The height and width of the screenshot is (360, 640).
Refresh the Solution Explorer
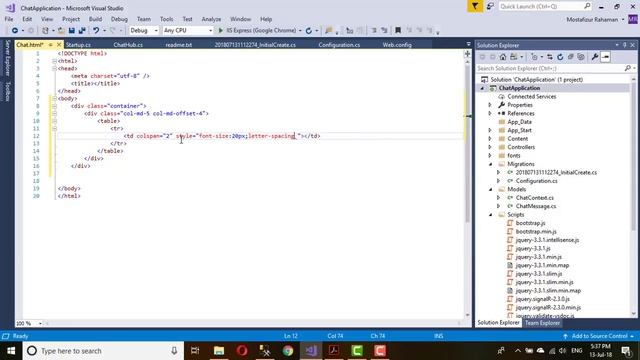560,57
